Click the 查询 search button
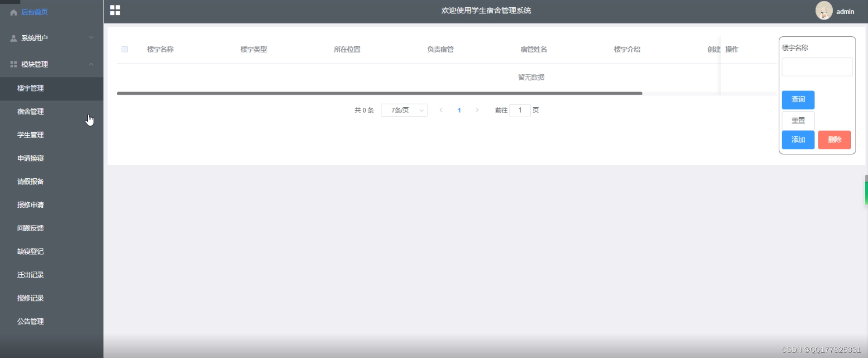 [798, 100]
